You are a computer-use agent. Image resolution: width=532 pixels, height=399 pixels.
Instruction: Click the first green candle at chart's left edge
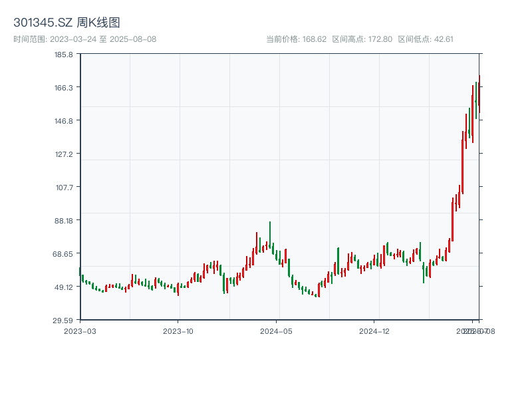coord(80,271)
